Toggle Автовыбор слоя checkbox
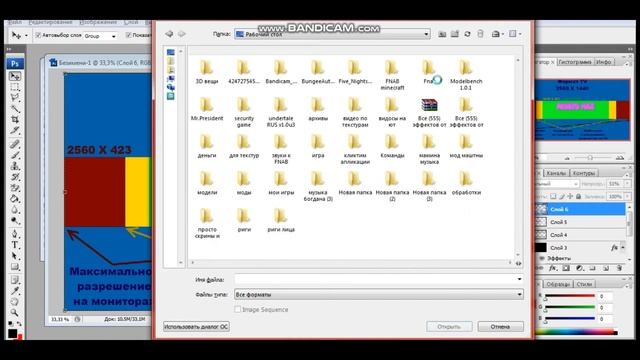The width and height of the screenshot is (640, 360). [x=38, y=36]
